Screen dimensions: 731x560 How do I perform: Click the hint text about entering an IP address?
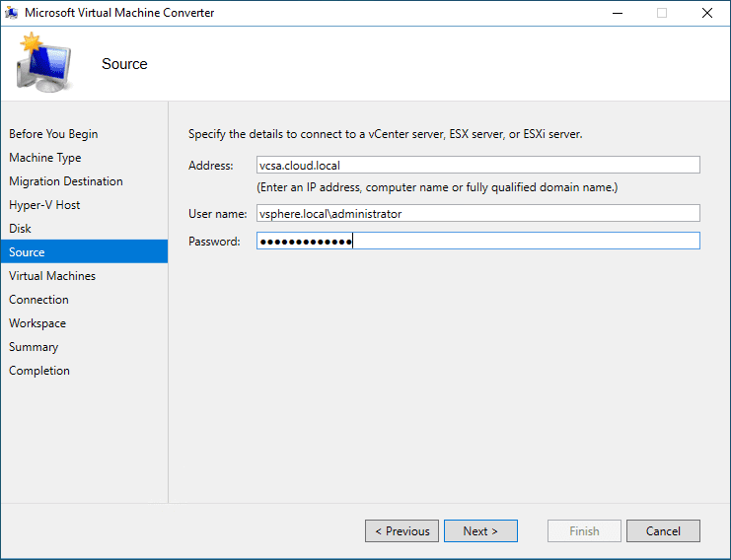[437, 187]
